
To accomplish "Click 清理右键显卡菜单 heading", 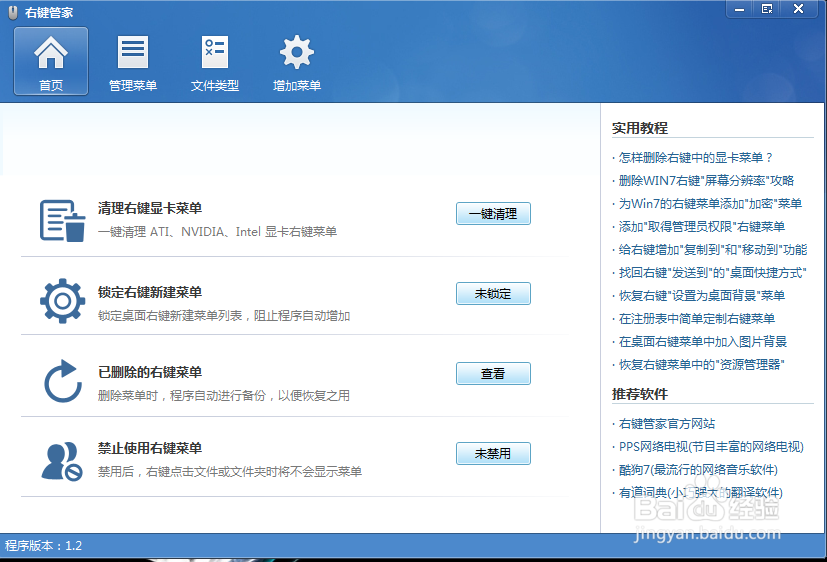I will pos(150,208).
